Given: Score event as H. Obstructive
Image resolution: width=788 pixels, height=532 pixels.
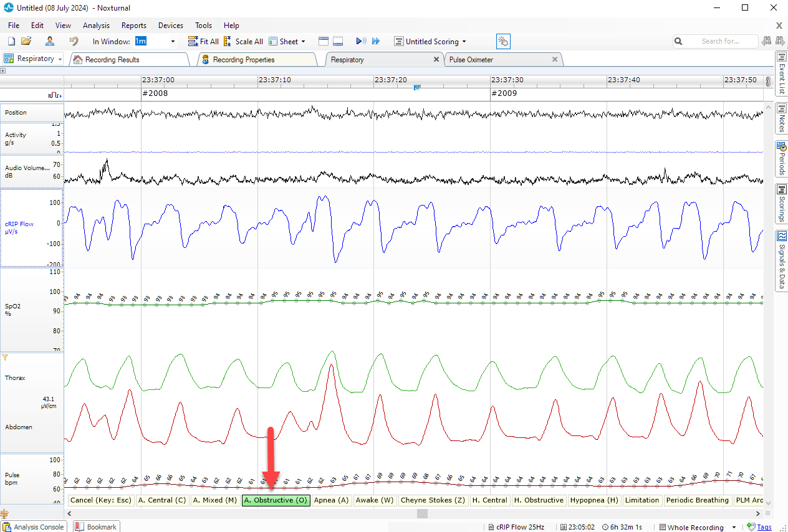Looking at the screenshot, I should (x=539, y=500).
